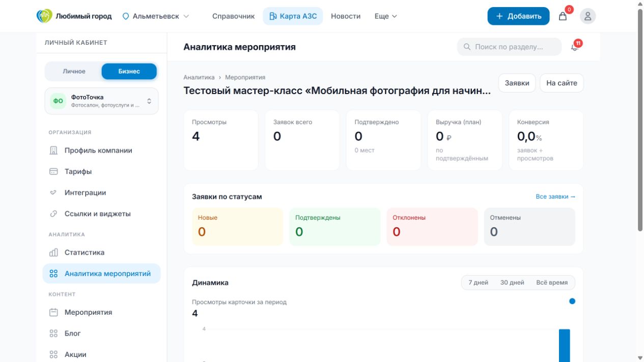The height and width of the screenshot is (362, 644).
Task: Click the Подтверждены status card
Action: (334, 227)
